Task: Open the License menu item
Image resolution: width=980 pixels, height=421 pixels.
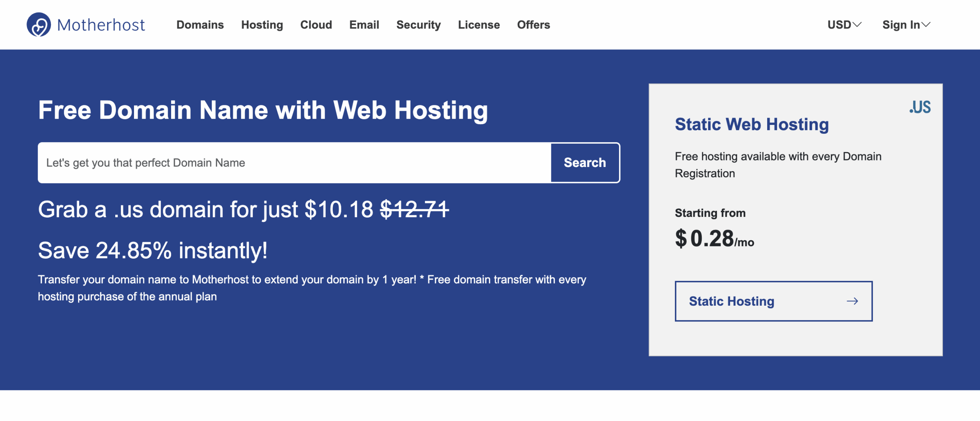Action: click(479, 25)
